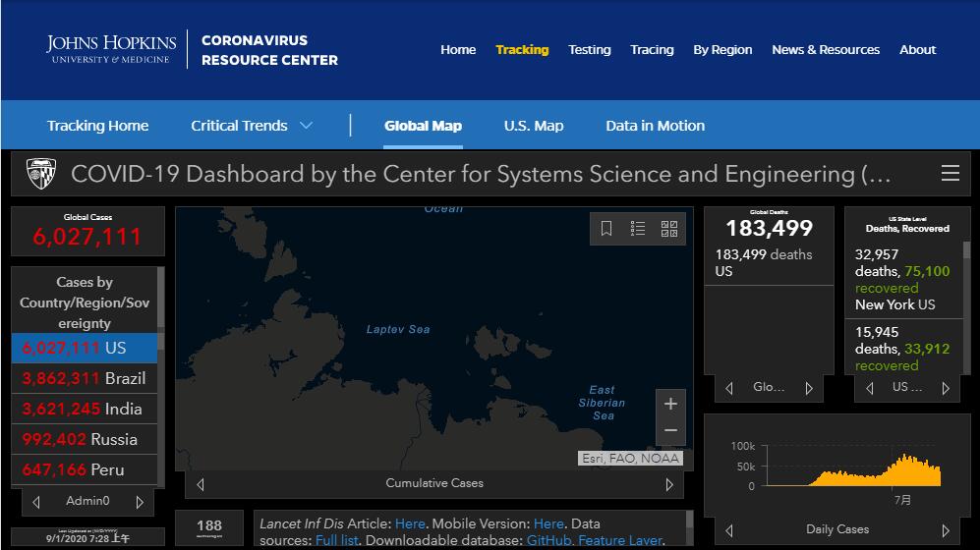The width and height of the screenshot is (980, 550).
Task: Expand the Critical Trends dropdown
Action: 306,126
